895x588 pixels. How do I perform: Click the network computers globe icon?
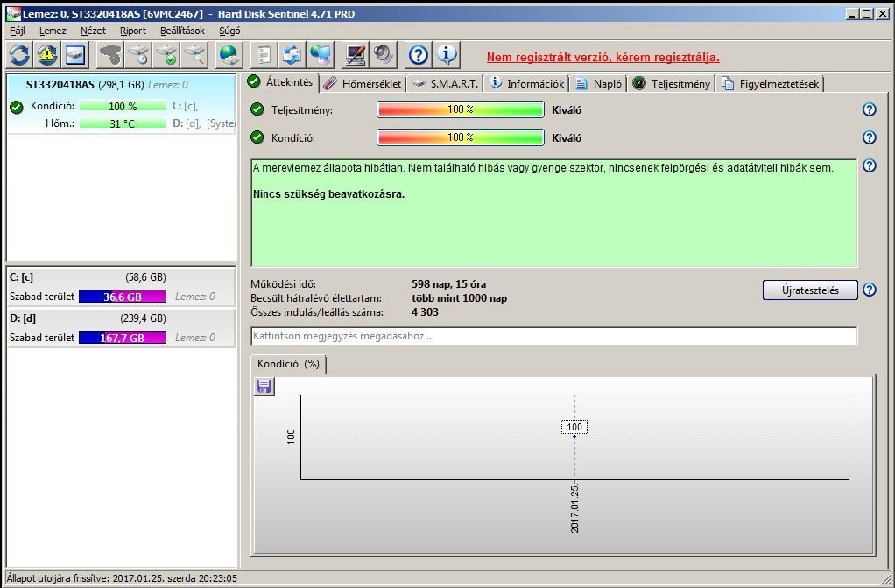pyautogui.click(x=320, y=55)
